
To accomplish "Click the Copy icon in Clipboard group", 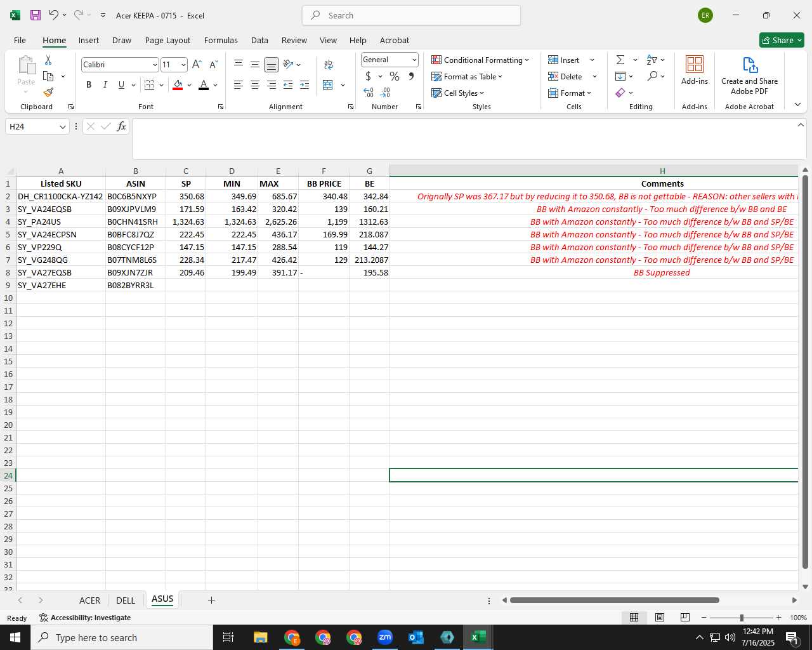I will pos(48,76).
